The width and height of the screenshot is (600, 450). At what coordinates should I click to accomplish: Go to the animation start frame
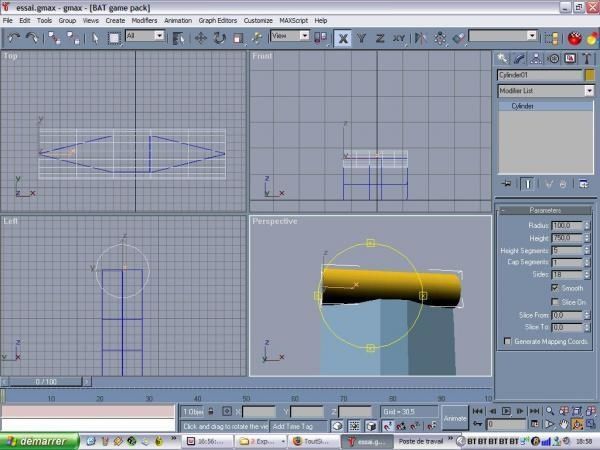point(478,411)
